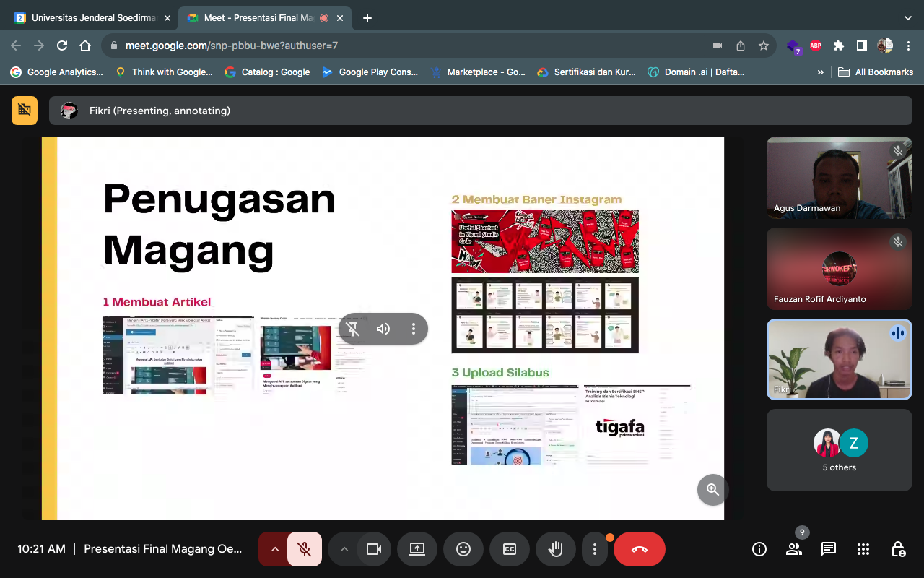Expand video settings arrow beside camera

tap(344, 549)
